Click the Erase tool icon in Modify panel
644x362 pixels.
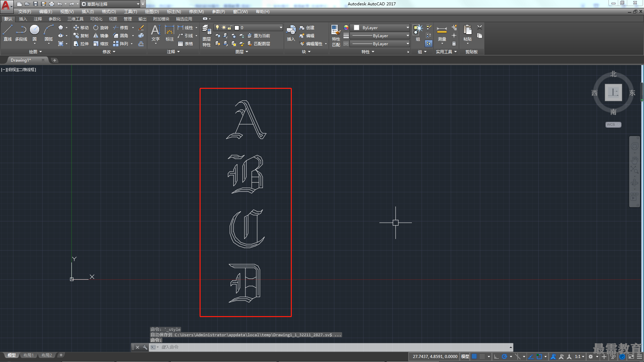click(141, 28)
